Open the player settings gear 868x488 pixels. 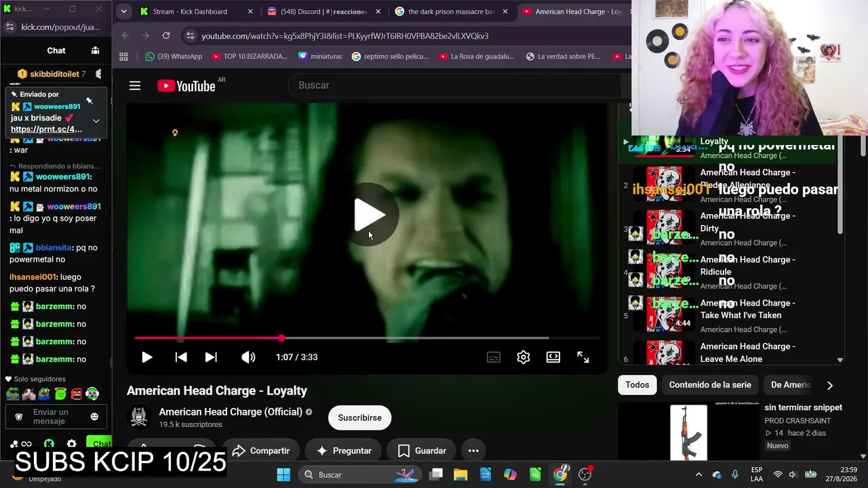(524, 357)
